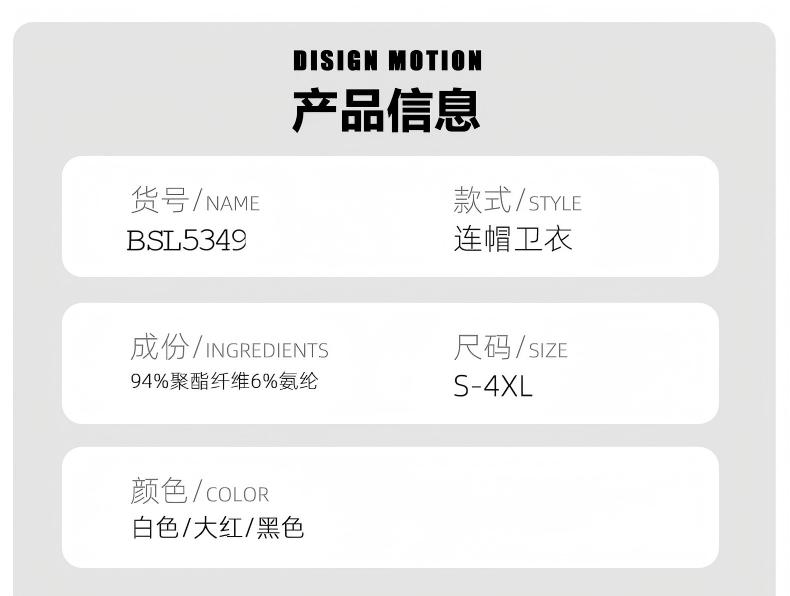Click the COLOR caption text
This screenshot has width=790, height=596.
tap(238, 495)
